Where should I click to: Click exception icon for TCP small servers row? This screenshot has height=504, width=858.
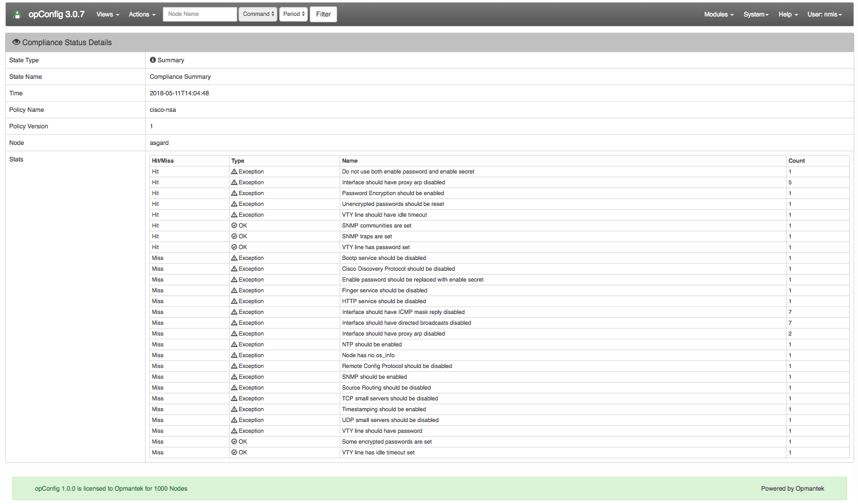click(x=234, y=398)
